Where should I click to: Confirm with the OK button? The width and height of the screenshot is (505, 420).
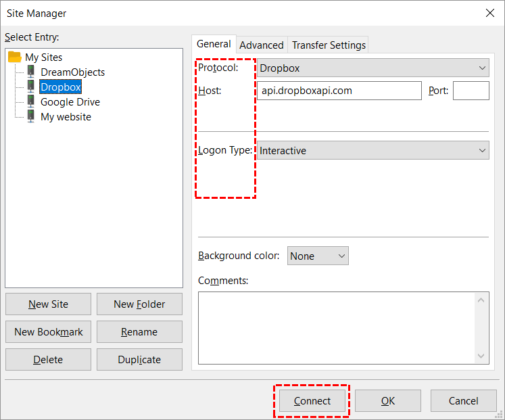(388, 400)
